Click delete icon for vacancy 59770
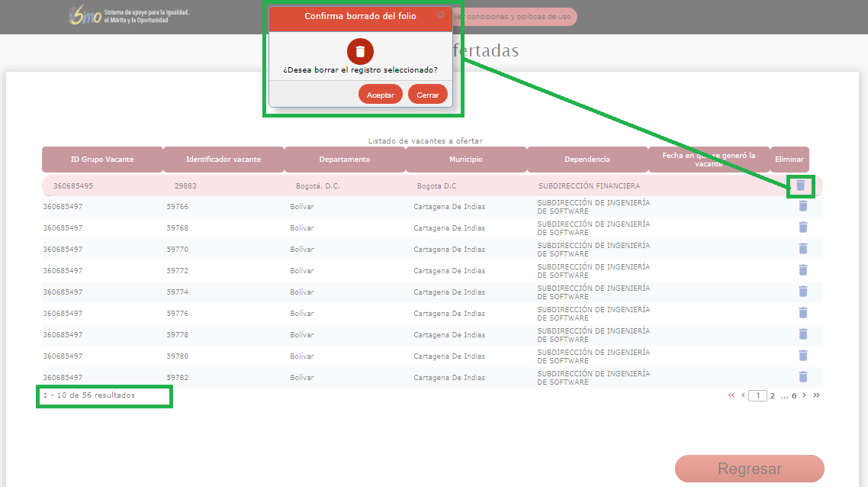 802,249
